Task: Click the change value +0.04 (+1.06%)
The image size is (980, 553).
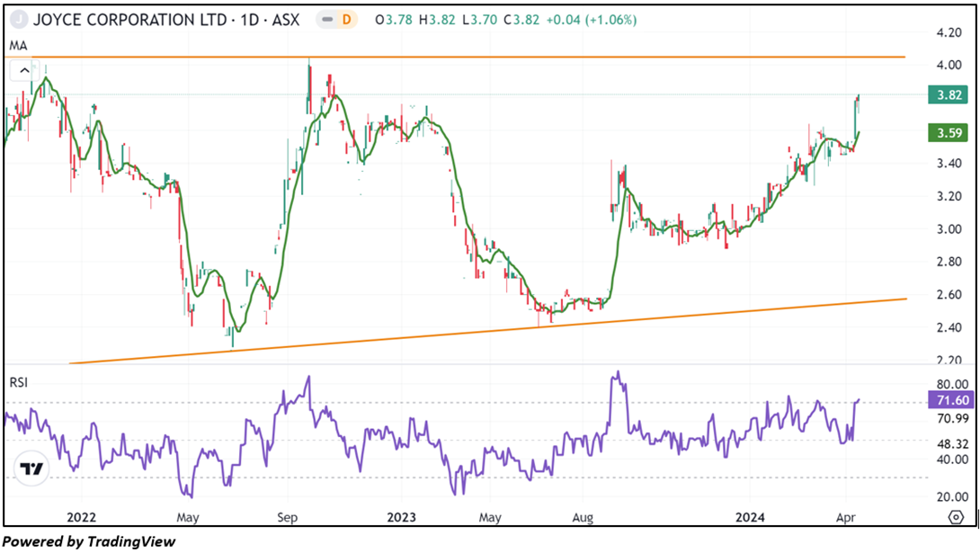Action: tap(592, 20)
